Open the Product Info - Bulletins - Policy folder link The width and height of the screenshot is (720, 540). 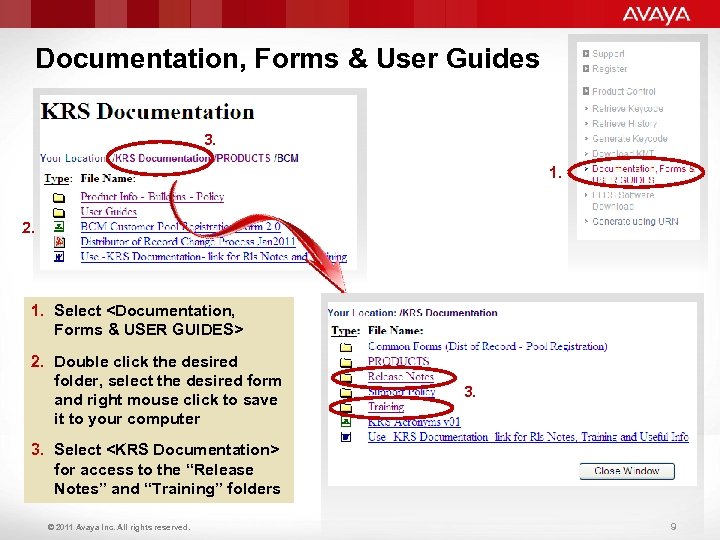(x=152, y=197)
